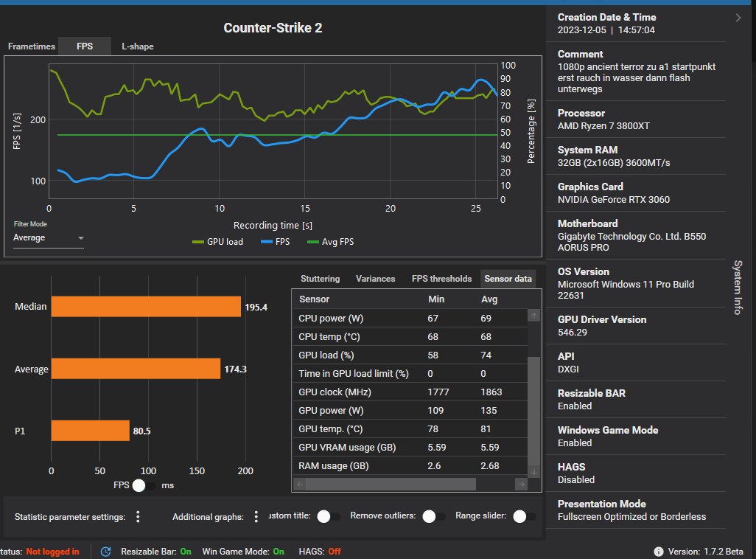Viewport: 756px width, 559px height.
Task: Click Processor value AMD Ryzen 7 3800XT
Action: (x=603, y=126)
